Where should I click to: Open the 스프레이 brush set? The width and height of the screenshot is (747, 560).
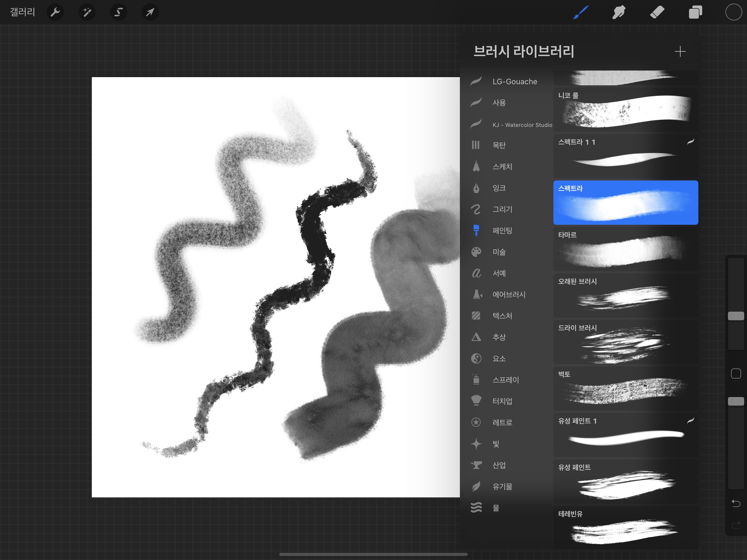[x=507, y=380]
